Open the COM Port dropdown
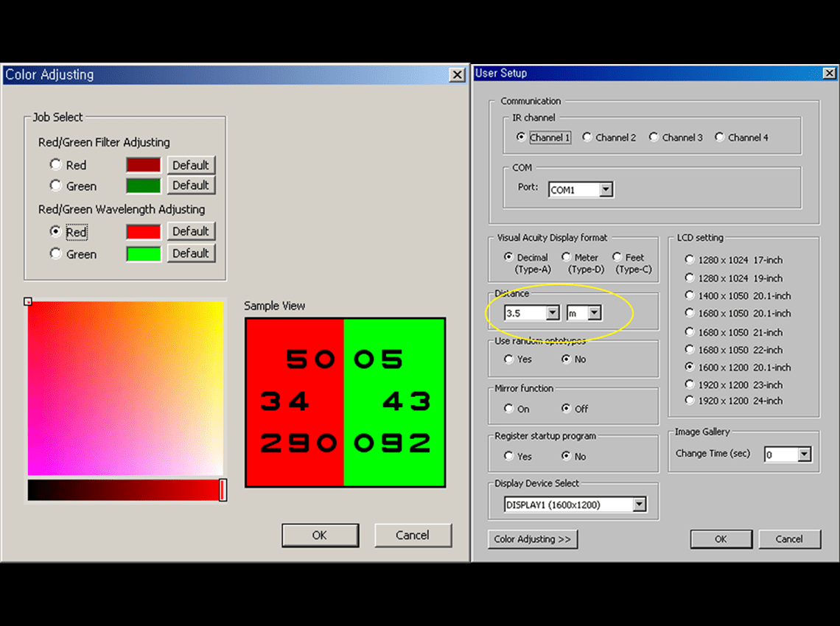Image resolution: width=840 pixels, height=626 pixels. coord(605,189)
